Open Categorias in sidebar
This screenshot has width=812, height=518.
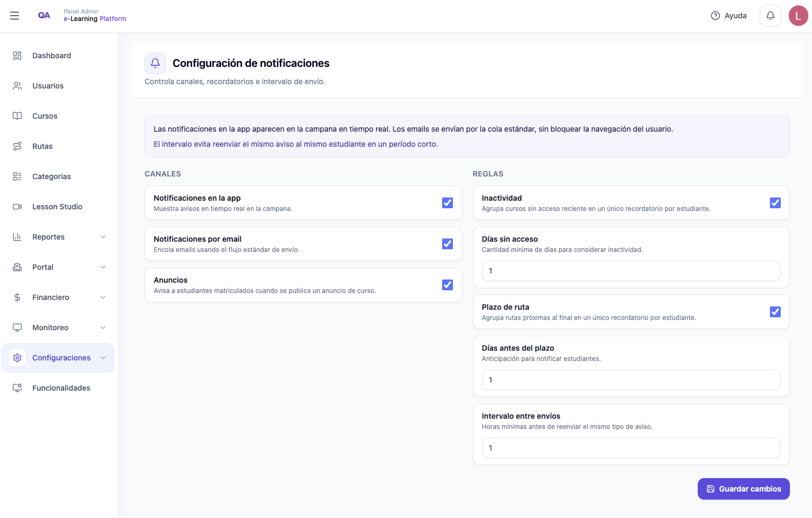coord(58,176)
